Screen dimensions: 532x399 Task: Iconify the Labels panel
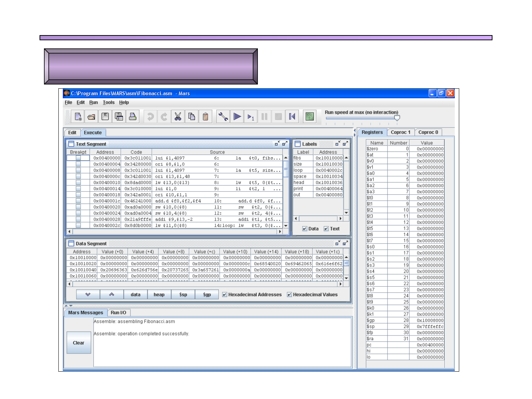338,143
